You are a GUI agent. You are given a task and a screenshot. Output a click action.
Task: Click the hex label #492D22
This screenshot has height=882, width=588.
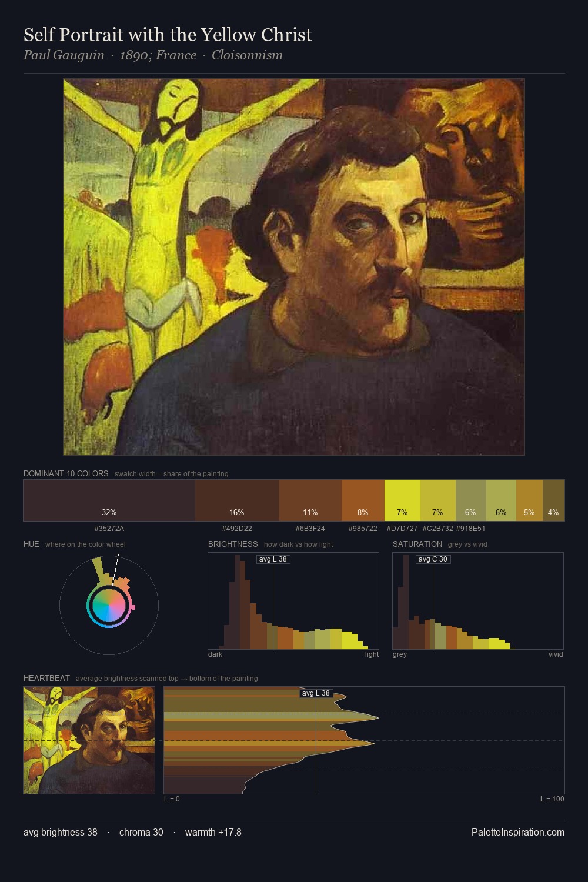pyautogui.click(x=237, y=529)
